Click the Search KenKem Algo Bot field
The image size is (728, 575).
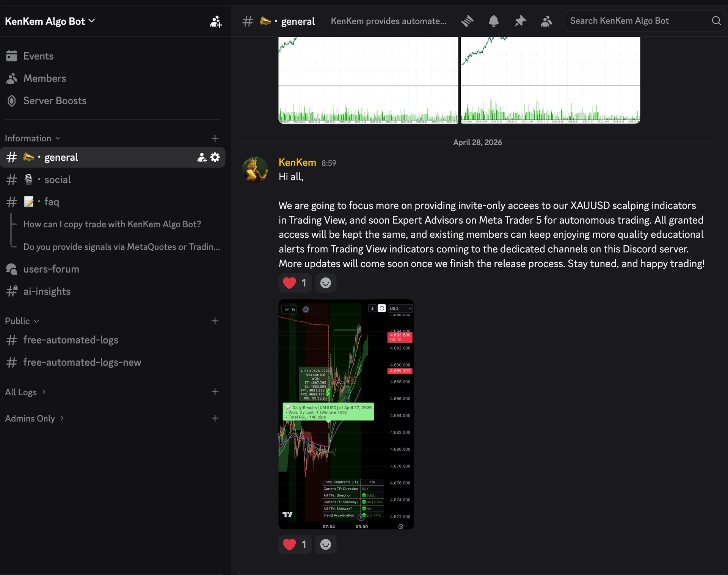[644, 21]
